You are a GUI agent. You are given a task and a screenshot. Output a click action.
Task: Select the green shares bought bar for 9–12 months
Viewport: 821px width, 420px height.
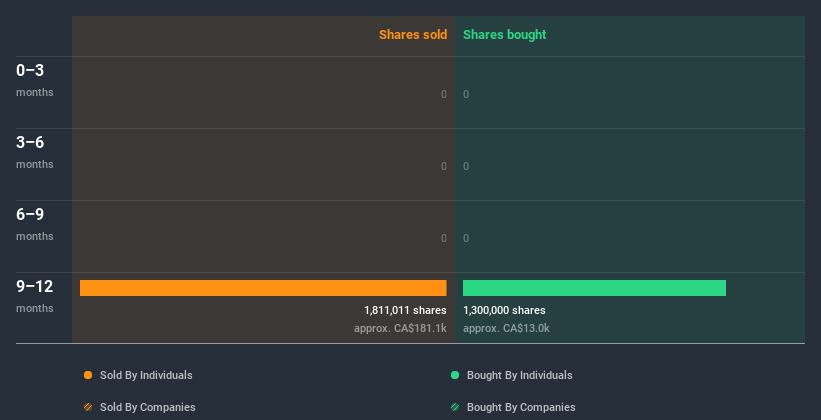tap(594, 288)
